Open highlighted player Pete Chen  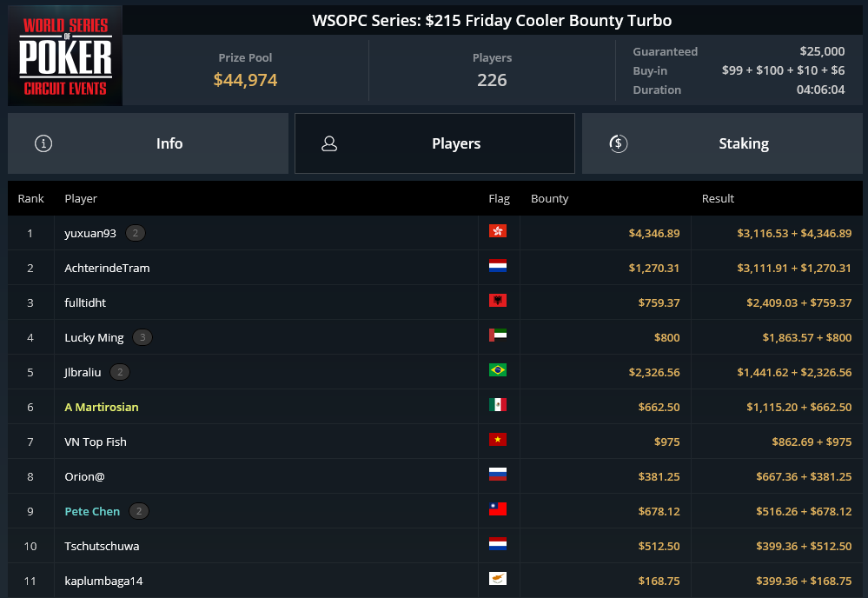[92, 512]
